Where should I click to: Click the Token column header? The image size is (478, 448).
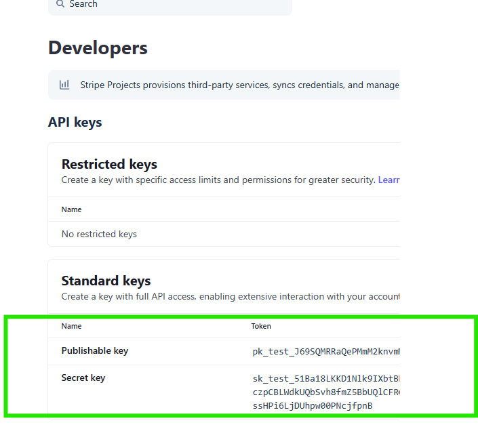(x=261, y=326)
